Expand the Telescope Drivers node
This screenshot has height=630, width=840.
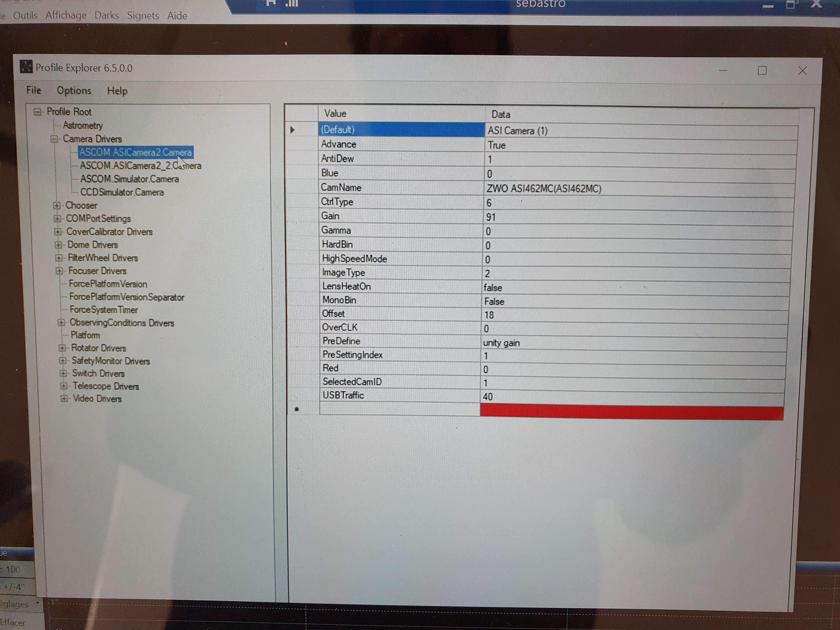click(x=64, y=386)
